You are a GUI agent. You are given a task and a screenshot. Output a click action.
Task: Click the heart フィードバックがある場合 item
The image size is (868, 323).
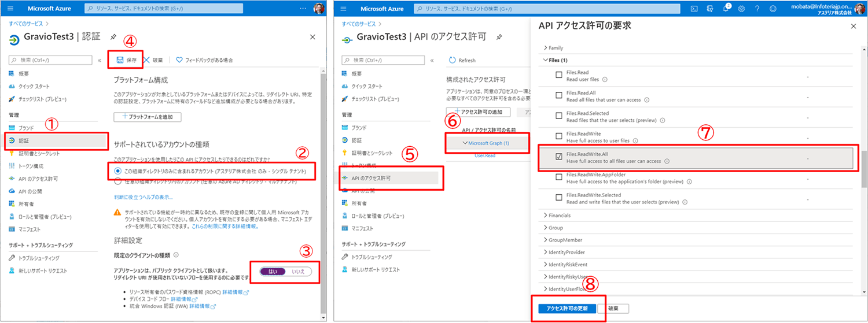(x=204, y=60)
